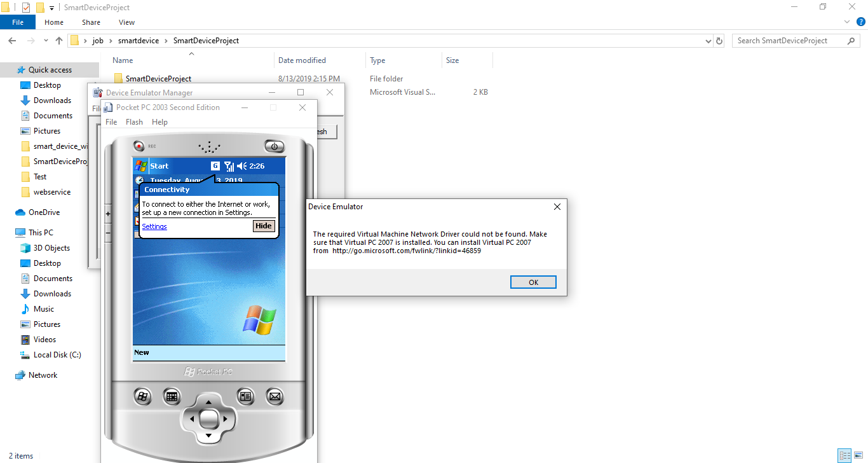Open the Share ribbon tab
Screen dimensions: 868x463
[91, 22]
